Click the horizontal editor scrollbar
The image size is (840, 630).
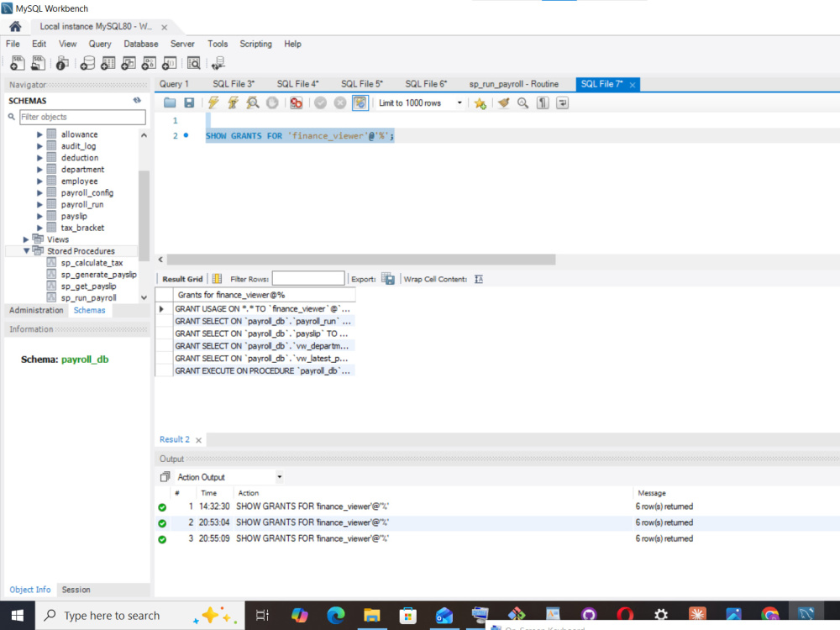(361, 260)
